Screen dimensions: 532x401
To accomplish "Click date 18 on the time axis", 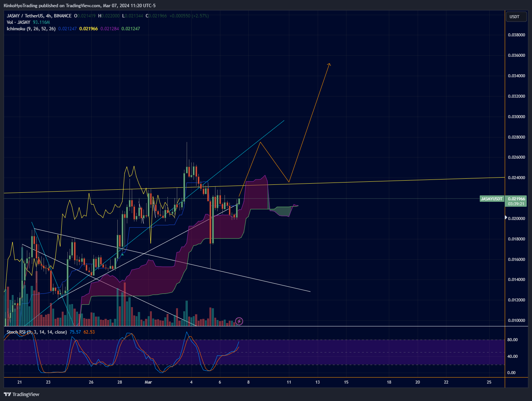I will pyautogui.click(x=389, y=382).
